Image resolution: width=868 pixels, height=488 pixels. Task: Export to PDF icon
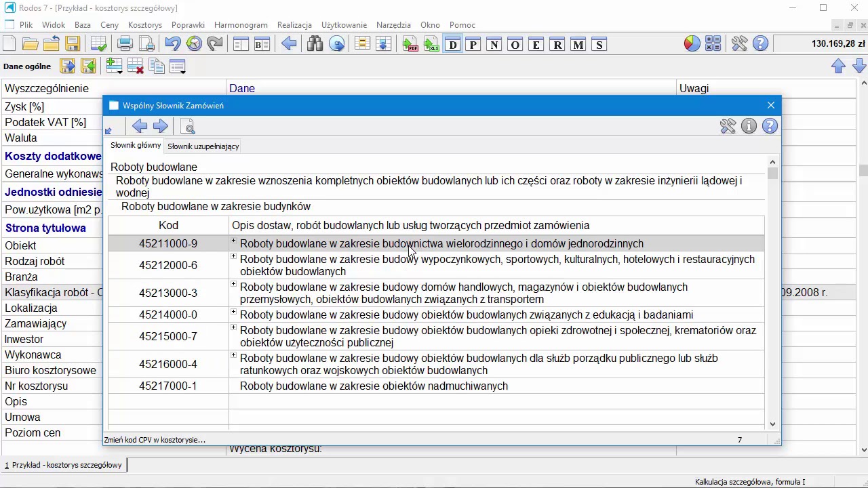pos(410,45)
